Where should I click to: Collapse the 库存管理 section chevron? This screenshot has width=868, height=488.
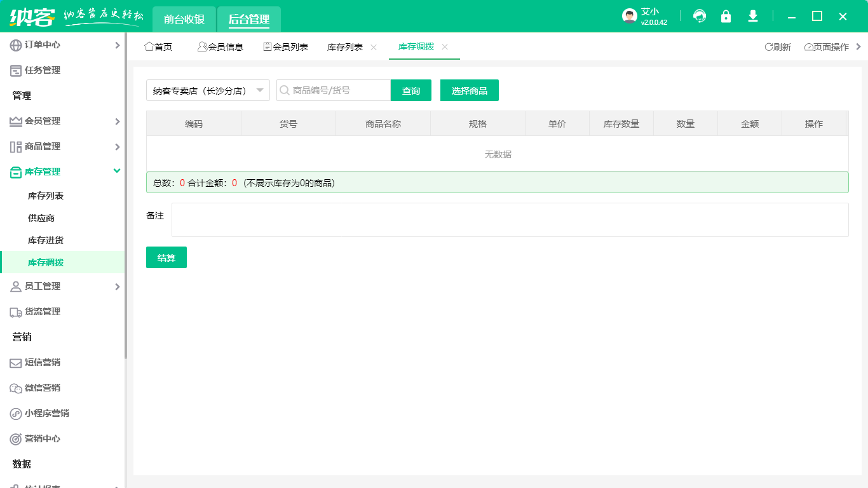(116, 171)
